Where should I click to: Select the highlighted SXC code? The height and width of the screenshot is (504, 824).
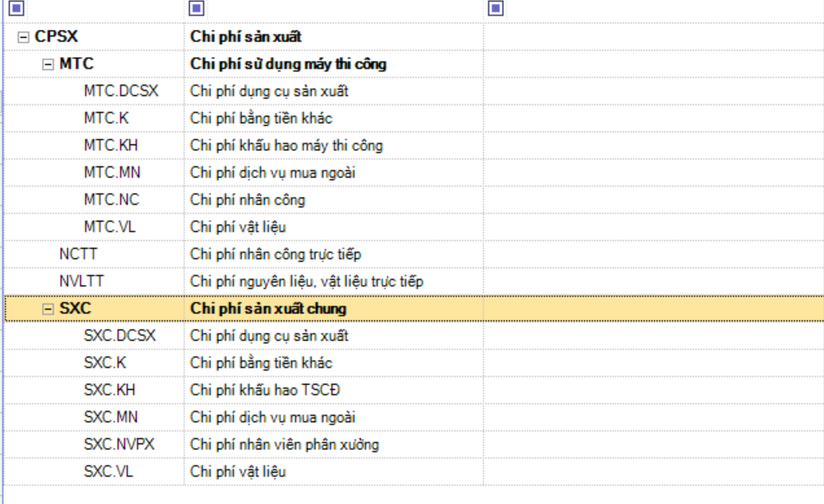click(75, 309)
